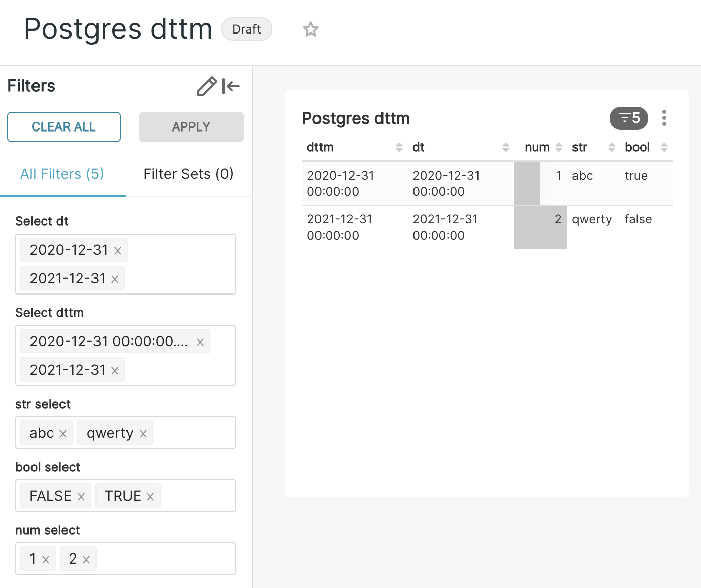Star the Postgres dttm dashboard as favorite

point(310,29)
